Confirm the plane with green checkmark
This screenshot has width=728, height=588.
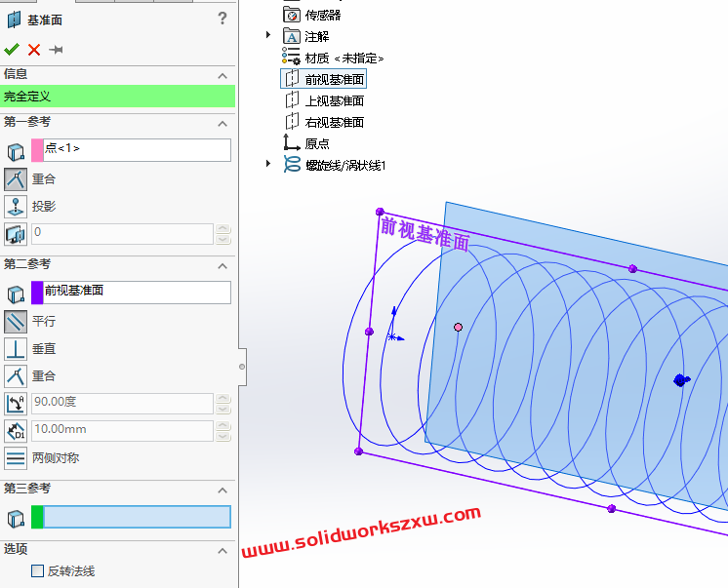click(x=11, y=49)
